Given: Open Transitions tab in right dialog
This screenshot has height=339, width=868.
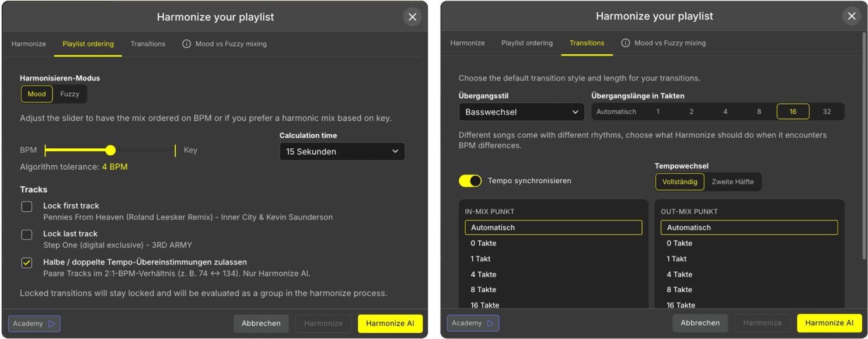Looking at the screenshot, I should pos(587,43).
